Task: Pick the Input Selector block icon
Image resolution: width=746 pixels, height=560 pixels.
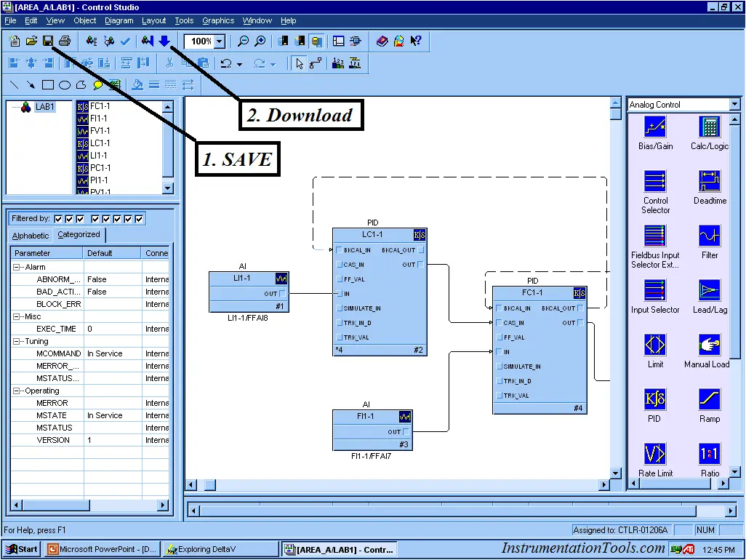Action: 655,290
